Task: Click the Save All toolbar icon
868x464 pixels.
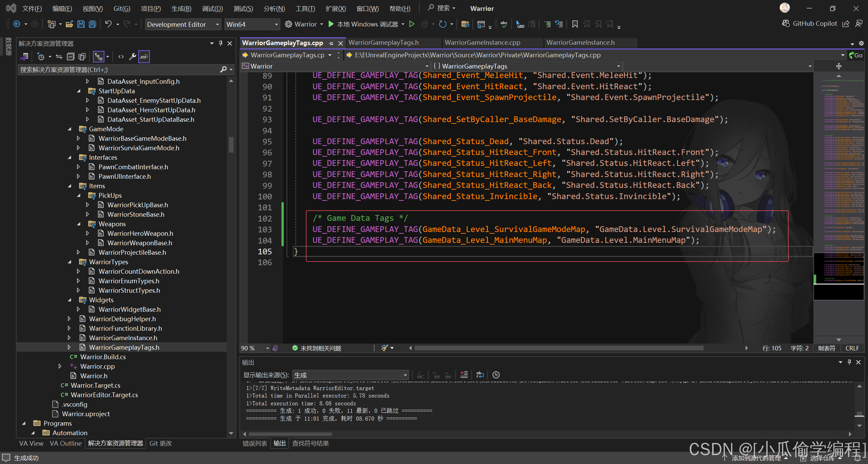Action: [92, 24]
